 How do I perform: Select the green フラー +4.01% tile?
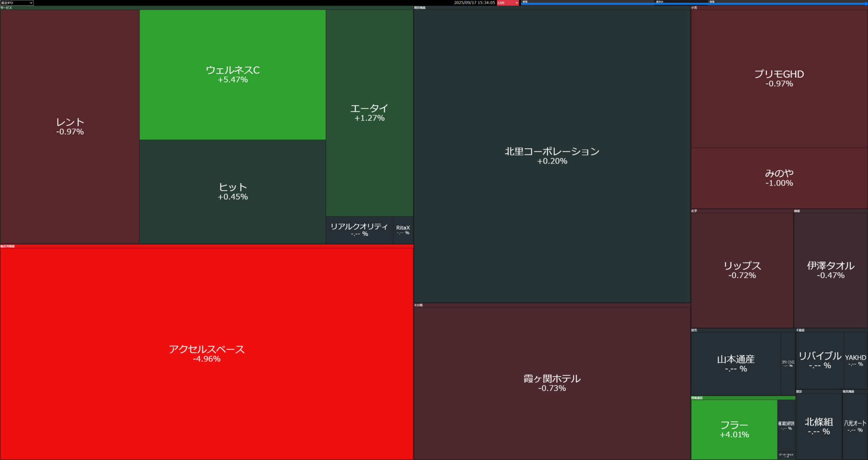(x=734, y=429)
